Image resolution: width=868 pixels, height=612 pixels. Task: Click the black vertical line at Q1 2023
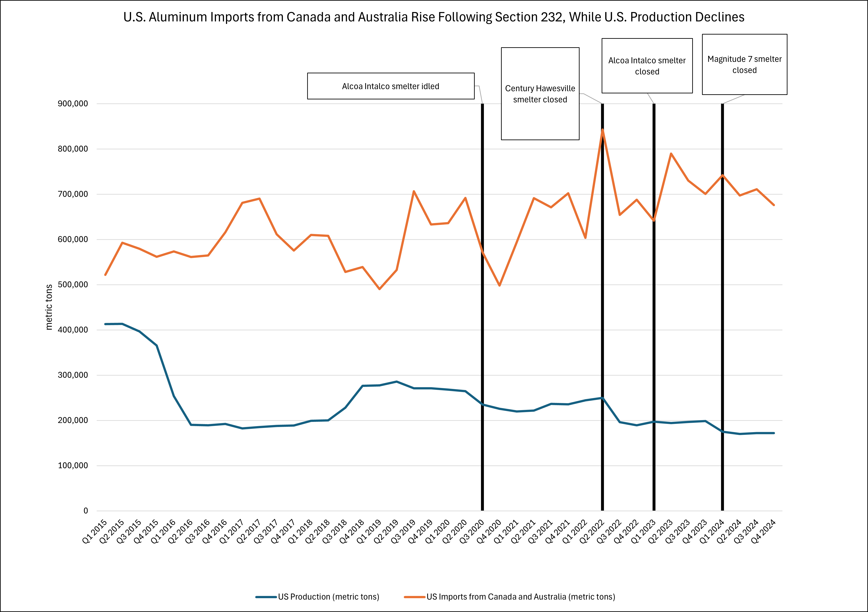(x=654, y=340)
